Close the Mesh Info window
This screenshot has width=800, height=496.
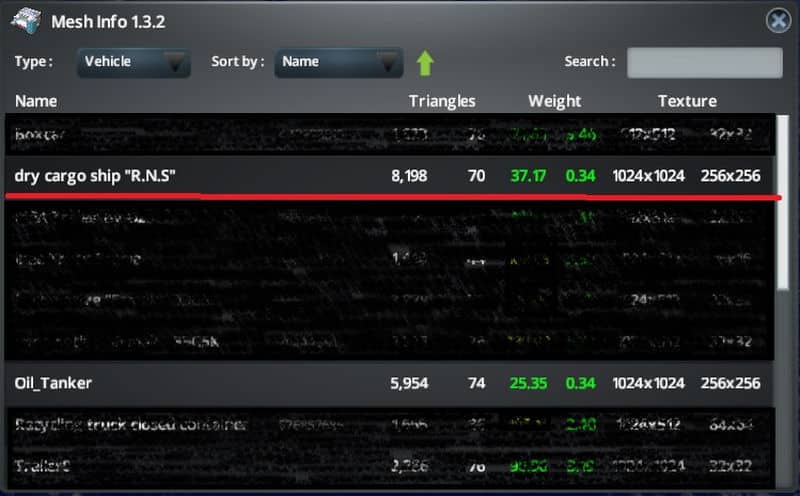[x=778, y=21]
